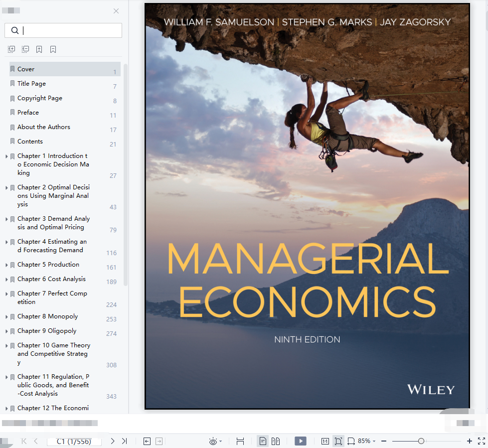Image resolution: width=488 pixels, height=448 pixels.
Task: Click the Preface bookmark ribbon icon
Action: click(x=12, y=112)
